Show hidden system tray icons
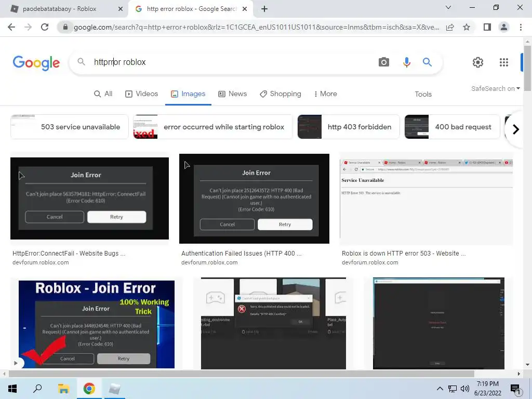This screenshot has width=532, height=399. point(440,389)
